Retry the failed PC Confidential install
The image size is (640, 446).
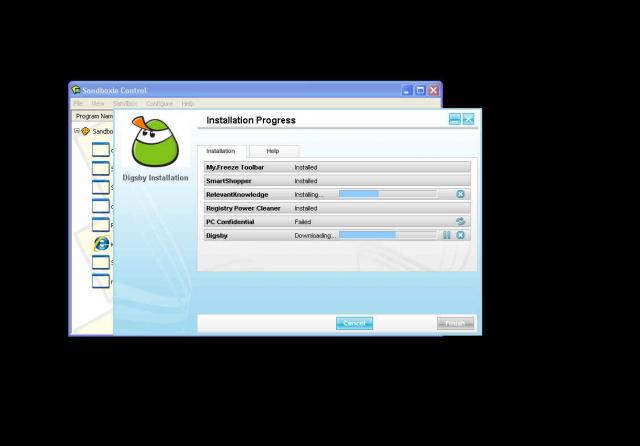point(460,221)
